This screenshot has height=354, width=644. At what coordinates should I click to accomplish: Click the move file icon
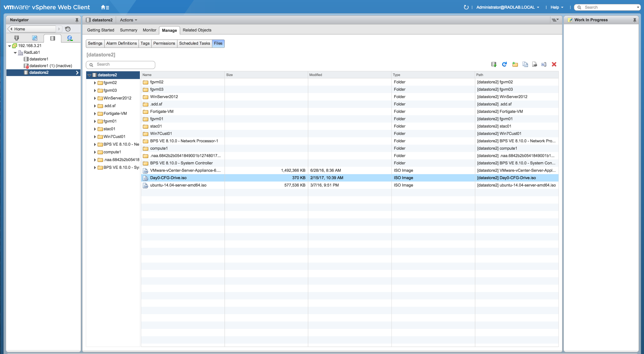point(535,64)
